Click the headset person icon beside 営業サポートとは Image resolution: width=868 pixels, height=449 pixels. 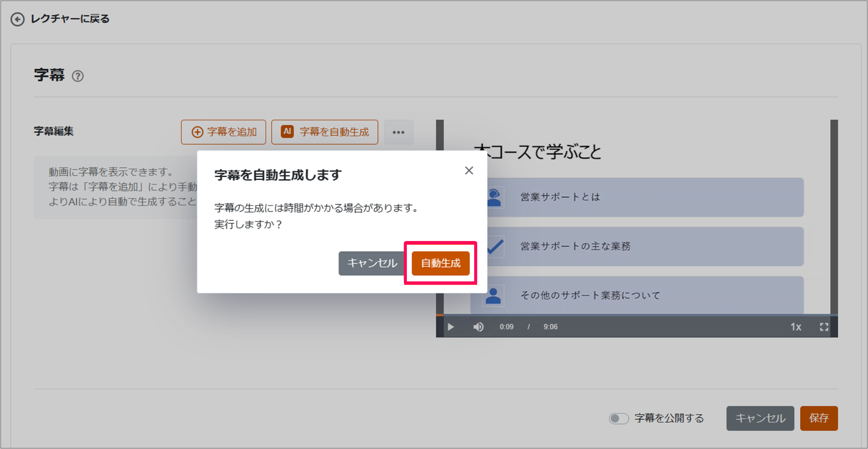[495, 197]
